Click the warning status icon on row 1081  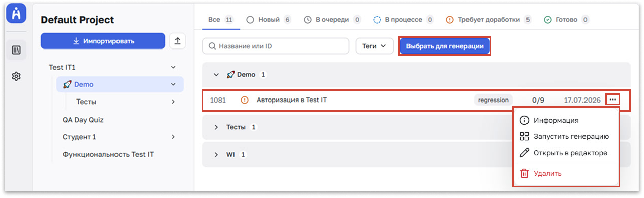click(x=245, y=100)
